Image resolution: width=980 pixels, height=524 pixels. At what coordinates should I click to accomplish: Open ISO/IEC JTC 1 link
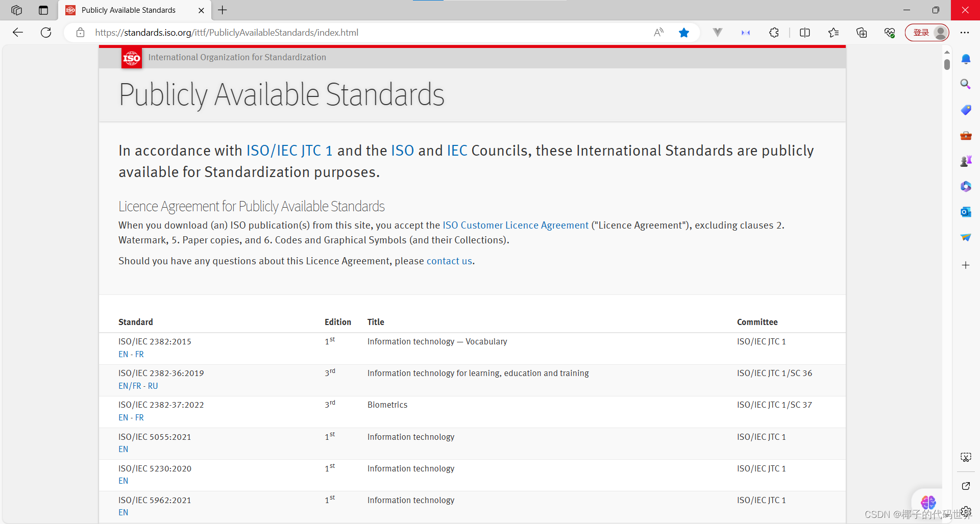coord(289,151)
